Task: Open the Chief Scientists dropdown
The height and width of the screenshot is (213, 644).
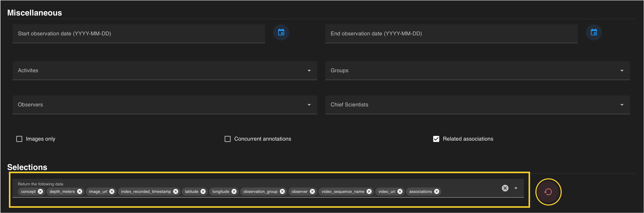Action: tap(622, 105)
